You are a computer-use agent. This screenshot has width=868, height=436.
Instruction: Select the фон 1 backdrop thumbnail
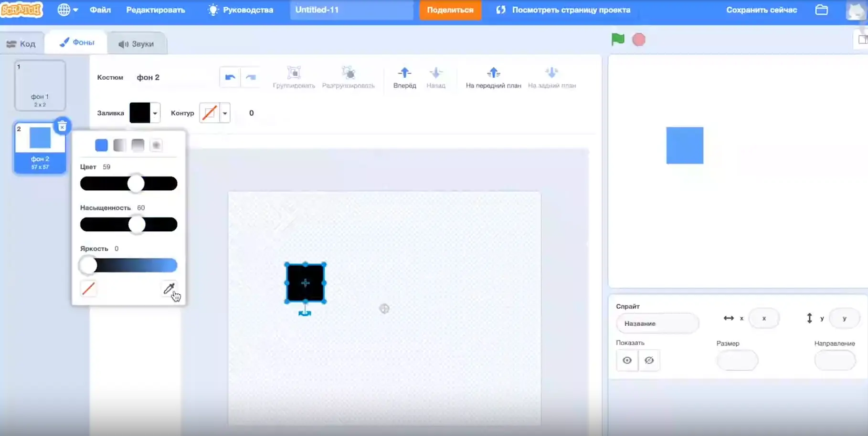click(x=40, y=85)
